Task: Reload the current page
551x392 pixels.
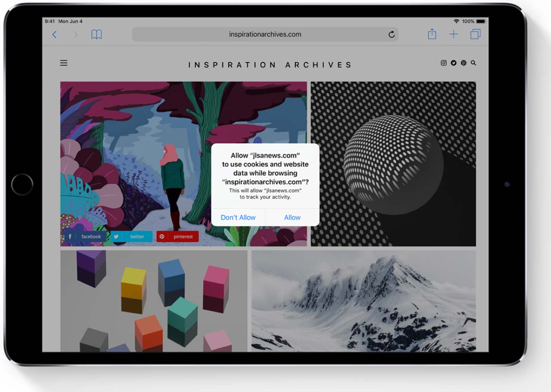Action: [x=391, y=34]
